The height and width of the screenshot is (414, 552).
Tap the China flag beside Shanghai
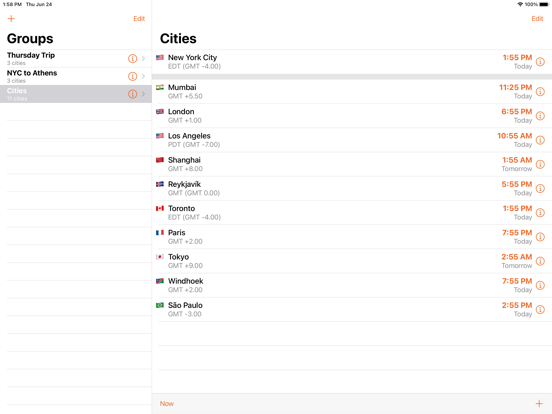[160, 160]
